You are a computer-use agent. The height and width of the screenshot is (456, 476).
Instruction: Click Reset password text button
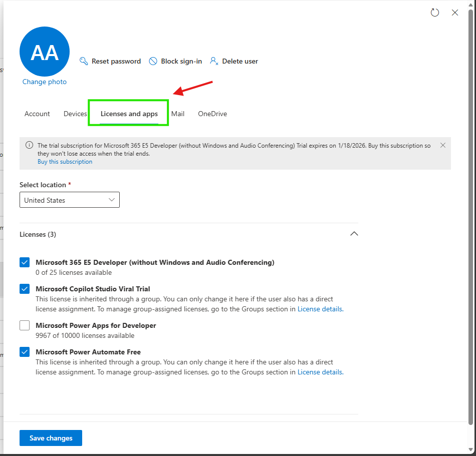click(116, 61)
